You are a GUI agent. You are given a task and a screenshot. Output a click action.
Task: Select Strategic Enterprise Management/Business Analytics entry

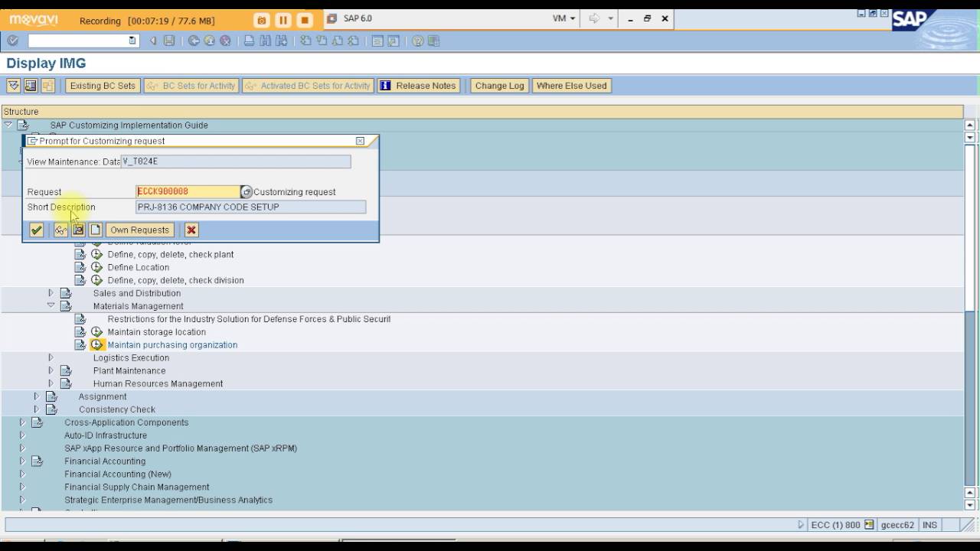pos(168,500)
